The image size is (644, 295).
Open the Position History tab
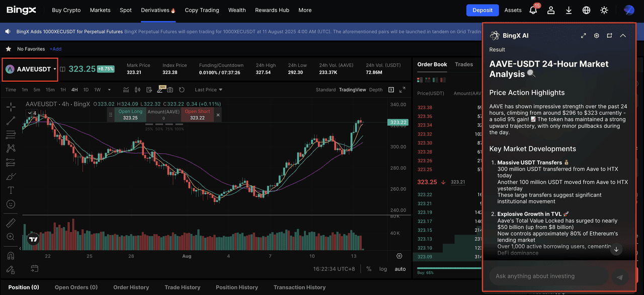(x=237, y=287)
